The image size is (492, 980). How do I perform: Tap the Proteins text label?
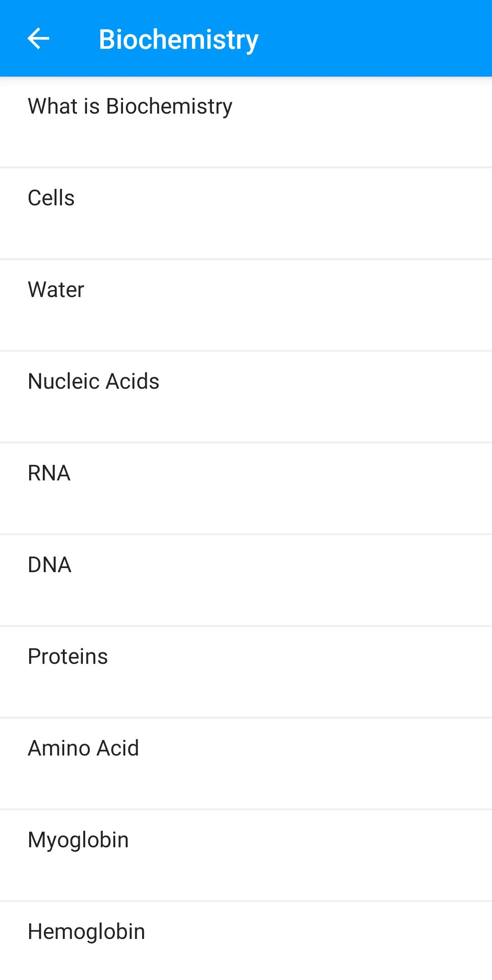click(x=68, y=656)
